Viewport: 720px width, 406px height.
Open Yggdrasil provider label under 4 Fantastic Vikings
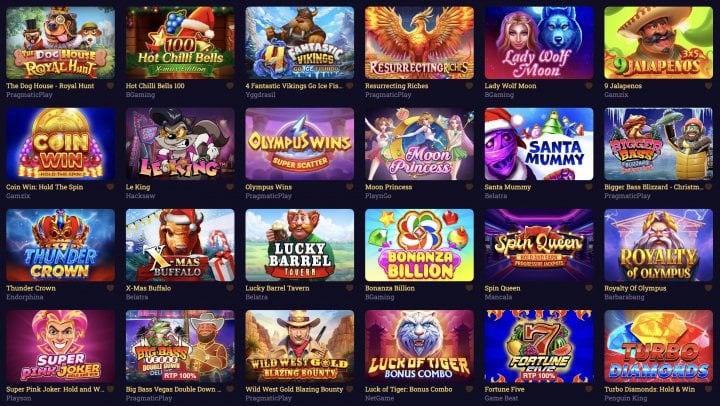tap(261, 95)
